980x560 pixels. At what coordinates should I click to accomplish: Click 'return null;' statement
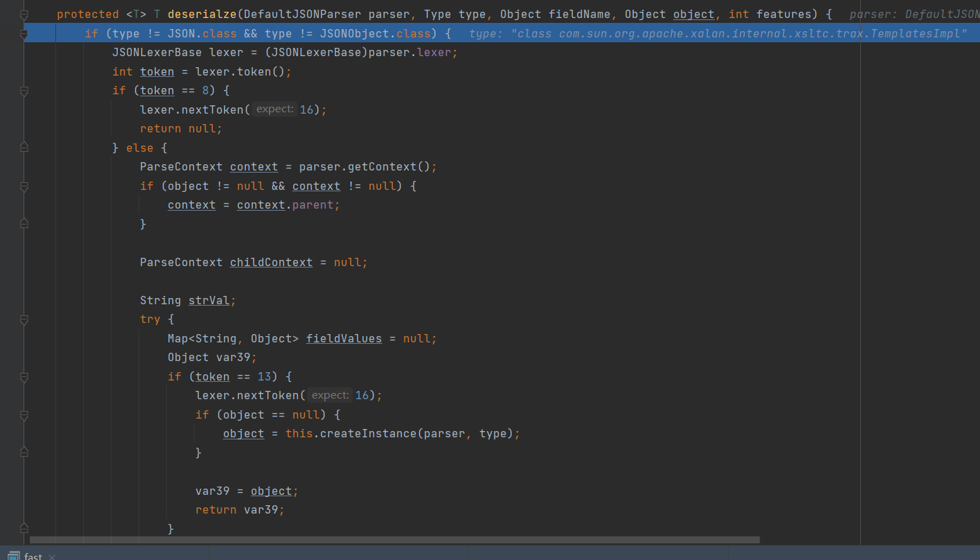(181, 129)
